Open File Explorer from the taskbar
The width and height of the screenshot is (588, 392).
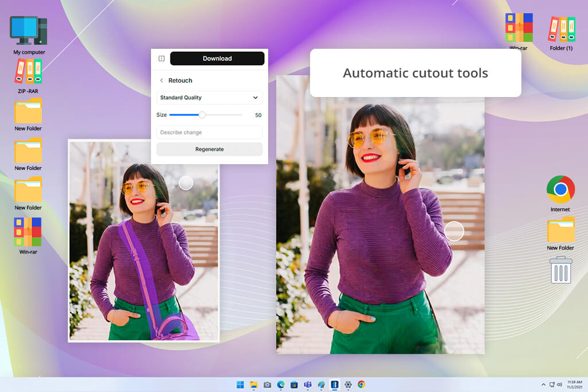click(254, 385)
